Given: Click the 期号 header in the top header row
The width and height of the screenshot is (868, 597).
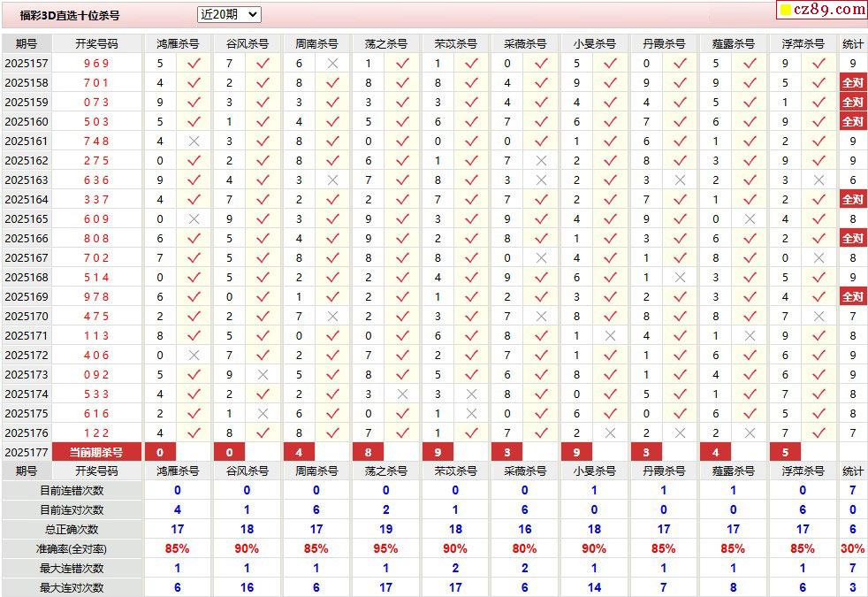Looking at the screenshot, I should (x=26, y=43).
